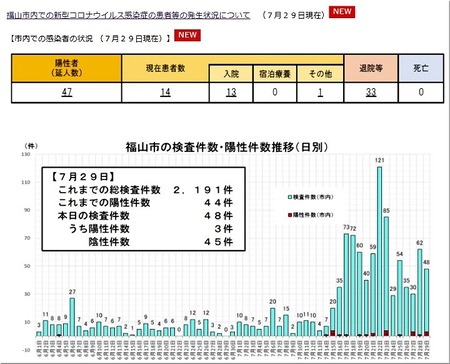Open the underlined 33 discharged figure

point(371,92)
